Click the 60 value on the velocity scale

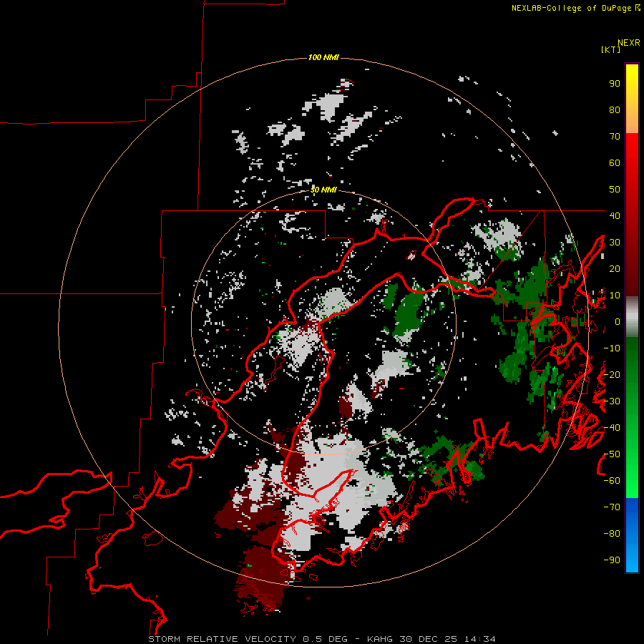pyautogui.click(x=615, y=163)
